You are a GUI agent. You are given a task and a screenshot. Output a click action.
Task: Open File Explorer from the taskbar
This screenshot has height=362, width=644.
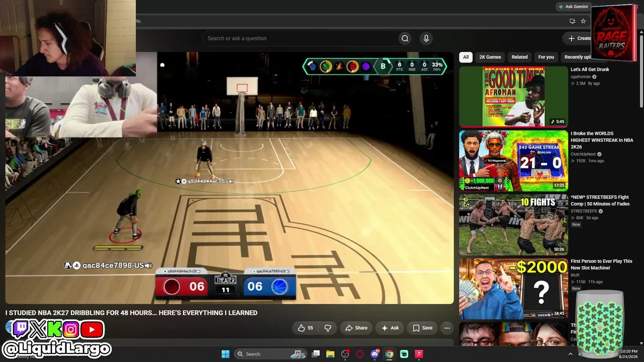[x=330, y=354]
